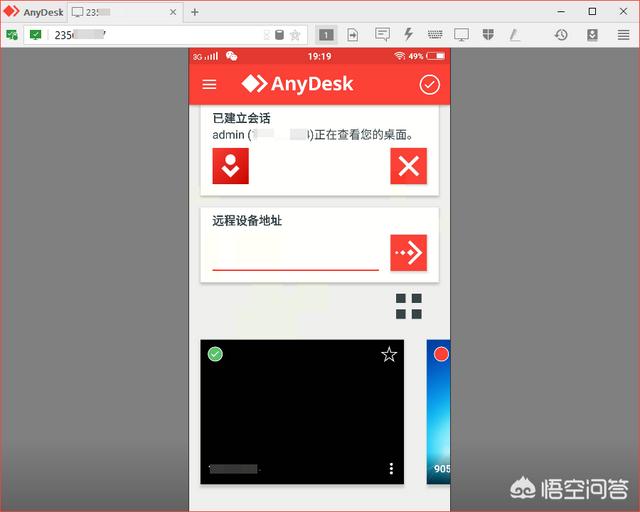Select monitor 1 button in toolbar
Image resolution: width=640 pixels, height=512 pixels.
[326, 35]
